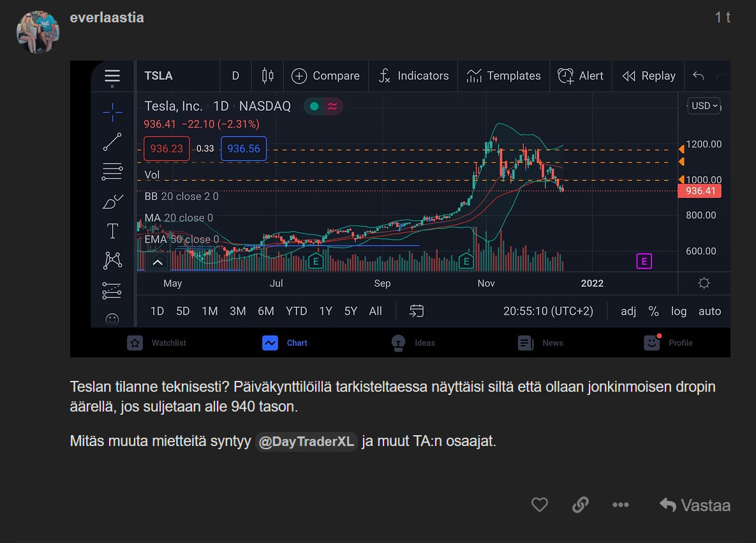Toggle the auto scale option
756x543 pixels.
coord(709,311)
